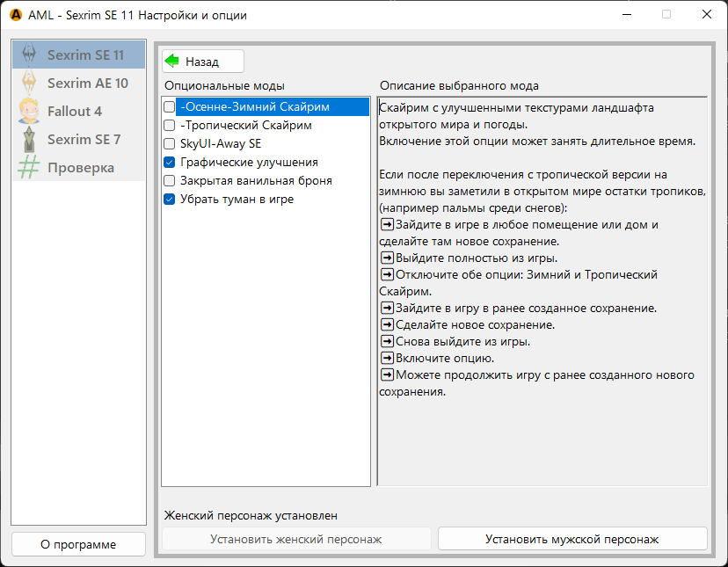728x567 pixels.
Task: Toggle Закрытая ванильная броня checkbox
Action: pyautogui.click(x=170, y=181)
